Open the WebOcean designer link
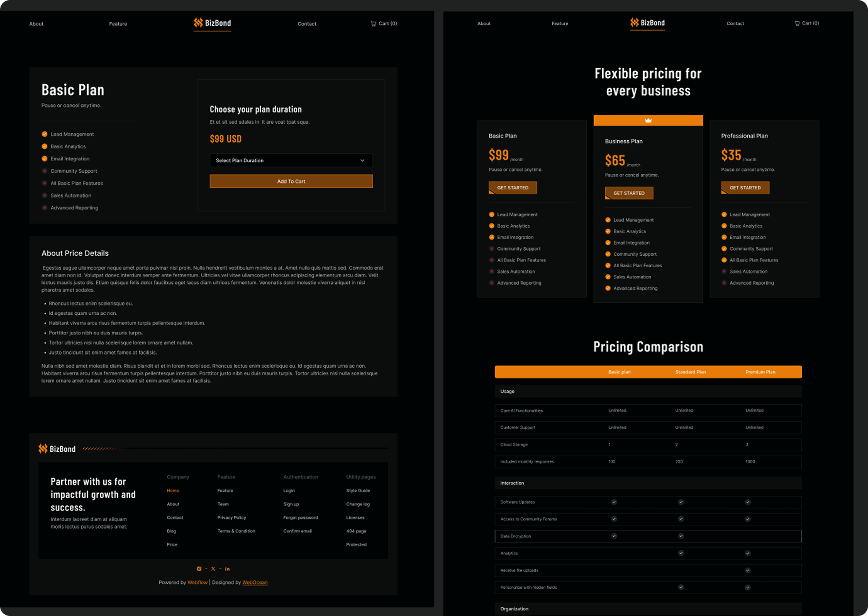 coord(255,582)
